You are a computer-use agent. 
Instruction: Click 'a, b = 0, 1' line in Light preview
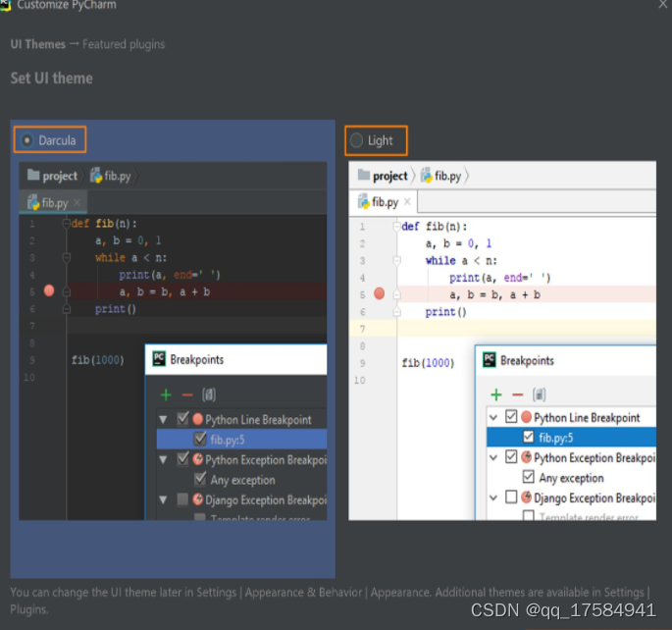point(458,243)
